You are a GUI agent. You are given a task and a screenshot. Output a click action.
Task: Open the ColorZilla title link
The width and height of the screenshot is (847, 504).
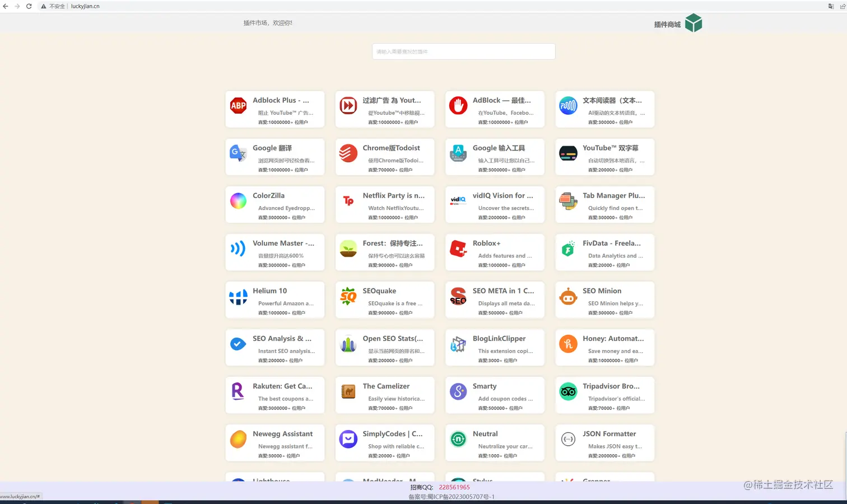click(x=268, y=195)
